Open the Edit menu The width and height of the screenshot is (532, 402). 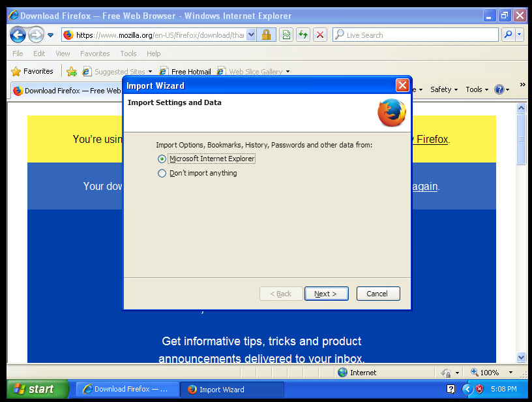(x=39, y=54)
